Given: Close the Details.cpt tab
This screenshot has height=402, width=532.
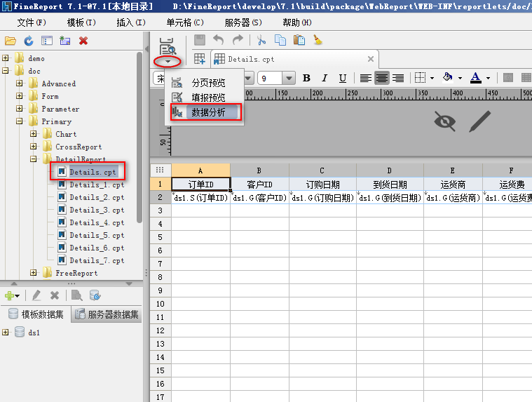Looking at the screenshot, I should pos(371,59).
